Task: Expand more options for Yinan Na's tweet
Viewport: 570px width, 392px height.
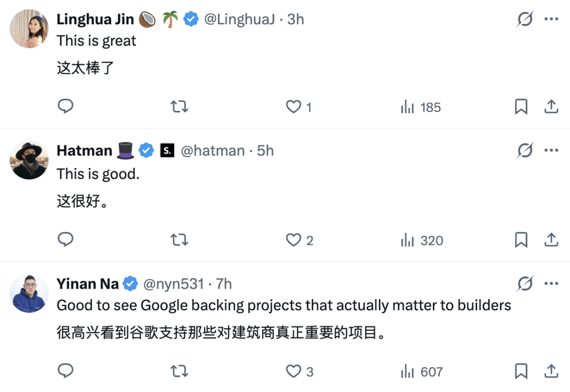Action: [551, 284]
